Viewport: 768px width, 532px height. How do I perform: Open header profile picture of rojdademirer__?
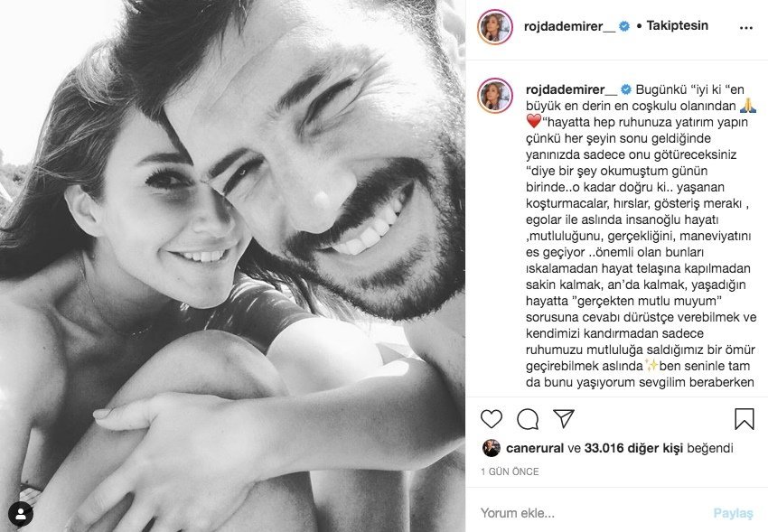pos(495,26)
